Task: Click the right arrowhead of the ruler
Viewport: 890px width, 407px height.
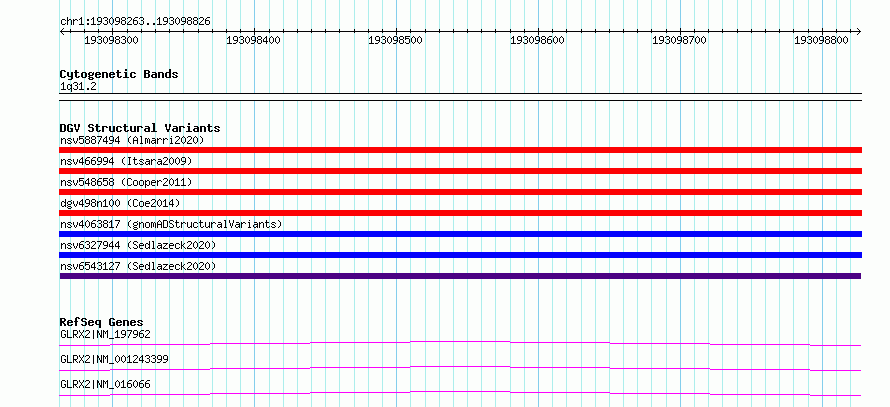Action: point(859,32)
